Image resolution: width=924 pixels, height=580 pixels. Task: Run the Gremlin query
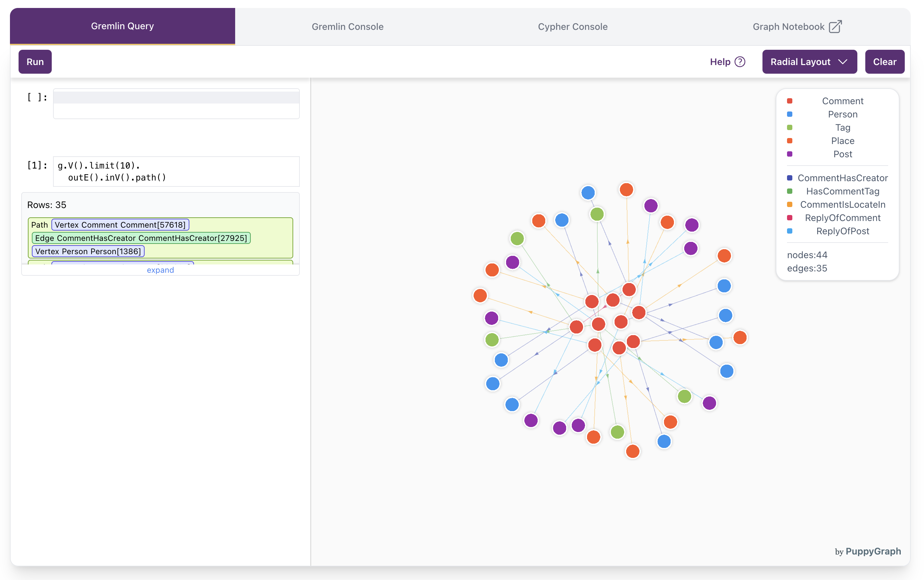(x=35, y=61)
